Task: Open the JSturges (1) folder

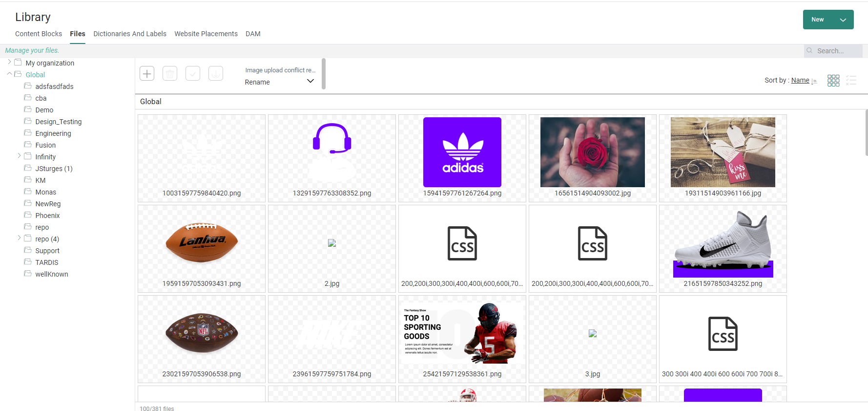Action: (x=54, y=169)
